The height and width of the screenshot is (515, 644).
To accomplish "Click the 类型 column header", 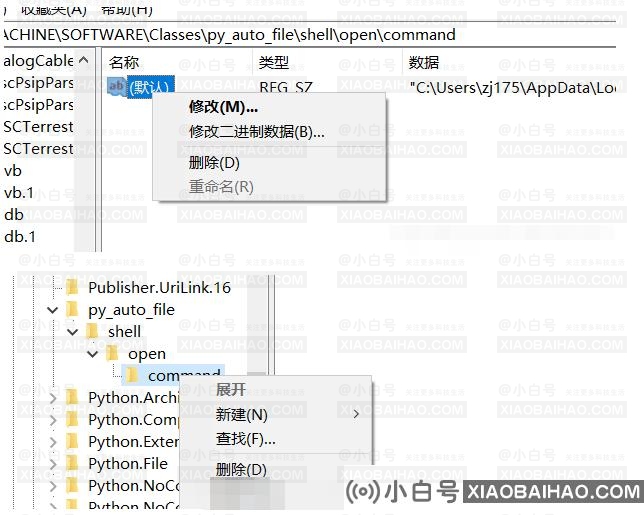I will tap(327, 62).
